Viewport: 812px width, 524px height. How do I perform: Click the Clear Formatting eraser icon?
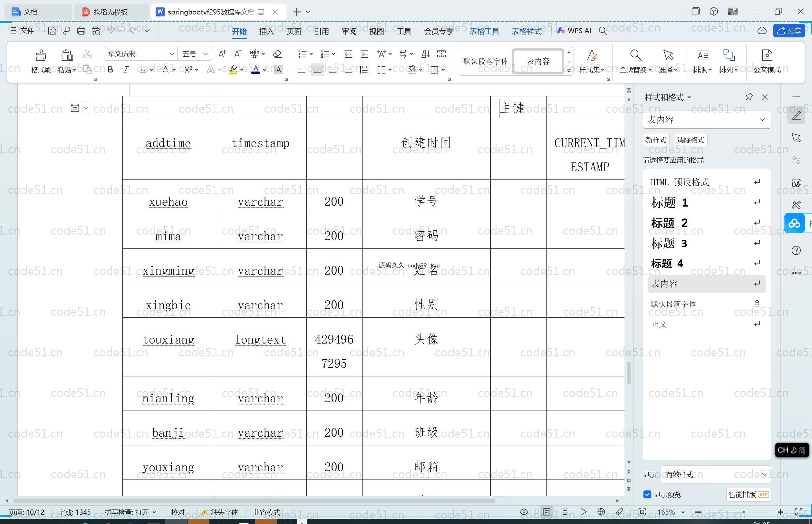pyautogui.click(x=277, y=54)
